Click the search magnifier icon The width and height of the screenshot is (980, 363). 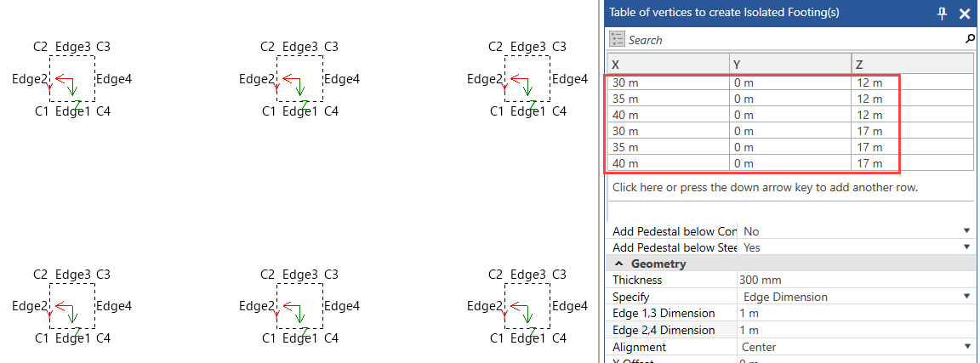point(970,39)
